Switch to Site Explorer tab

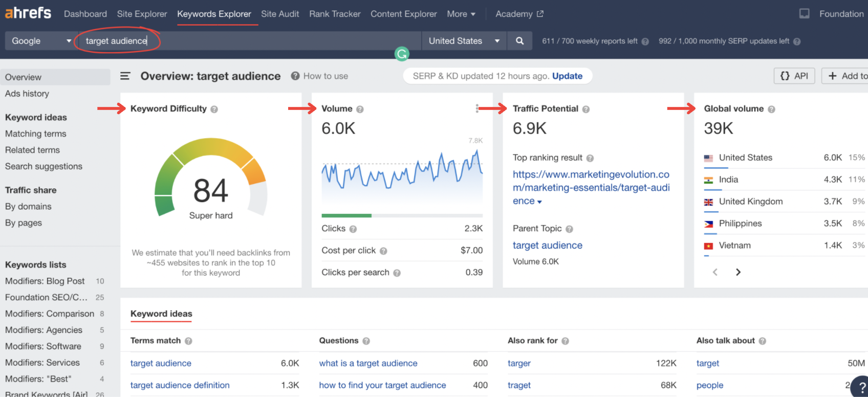[x=142, y=14]
